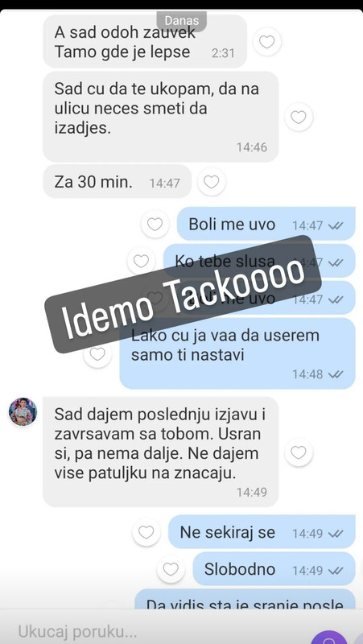The height and width of the screenshot is (644, 363).
Task: Open the sender's profile picture
Action: pos(23,411)
